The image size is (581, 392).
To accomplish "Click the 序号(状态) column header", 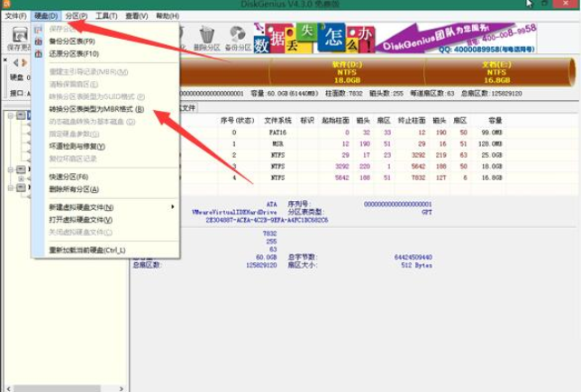I will pyautogui.click(x=238, y=121).
